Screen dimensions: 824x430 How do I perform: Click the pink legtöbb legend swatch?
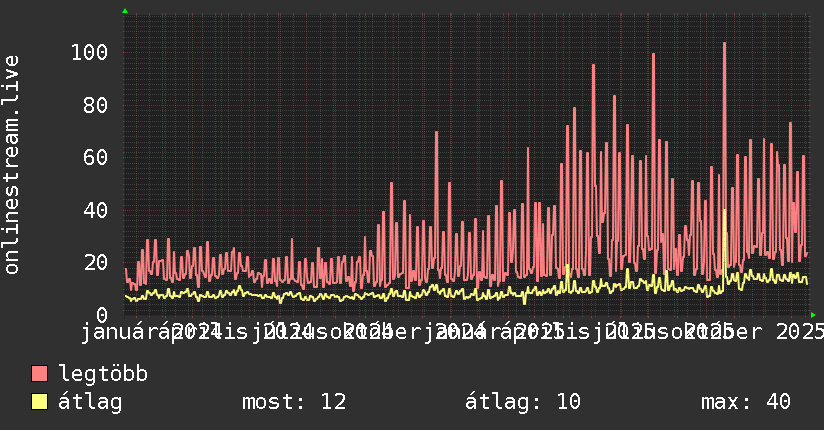click(39, 373)
